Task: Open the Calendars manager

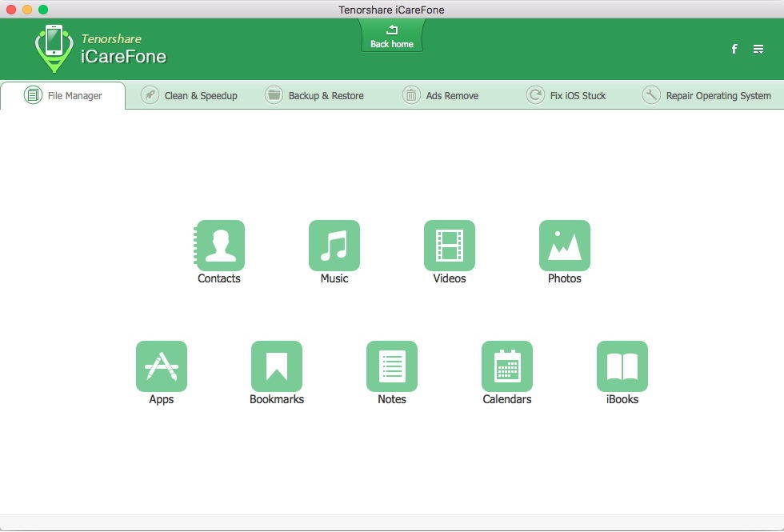Action: 507,366
